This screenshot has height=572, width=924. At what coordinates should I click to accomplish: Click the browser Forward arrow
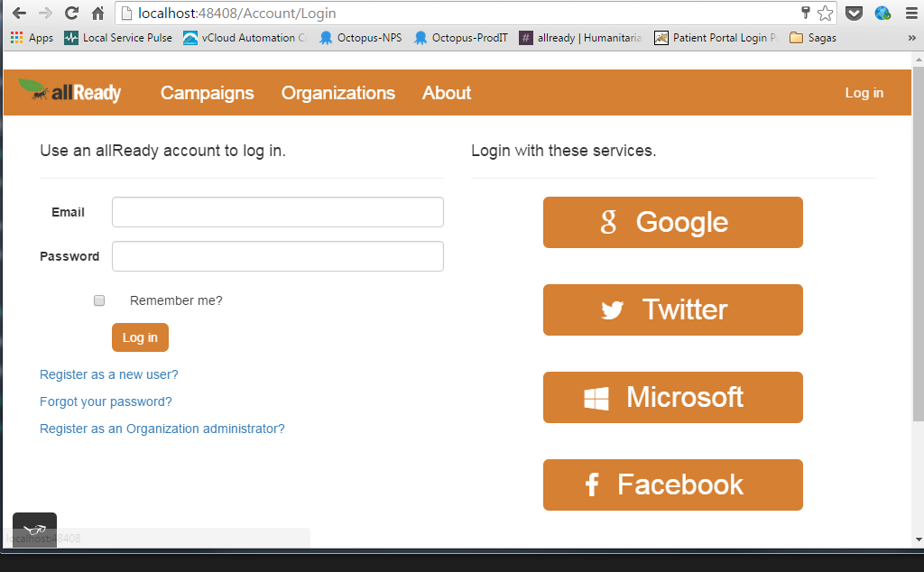pyautogui.click(x=45, y=13)
